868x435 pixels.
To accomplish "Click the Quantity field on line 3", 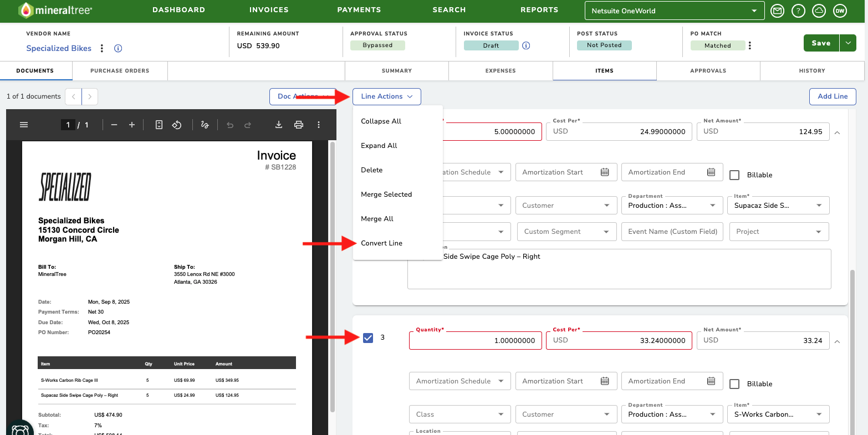I will click(x=476, y=340).
